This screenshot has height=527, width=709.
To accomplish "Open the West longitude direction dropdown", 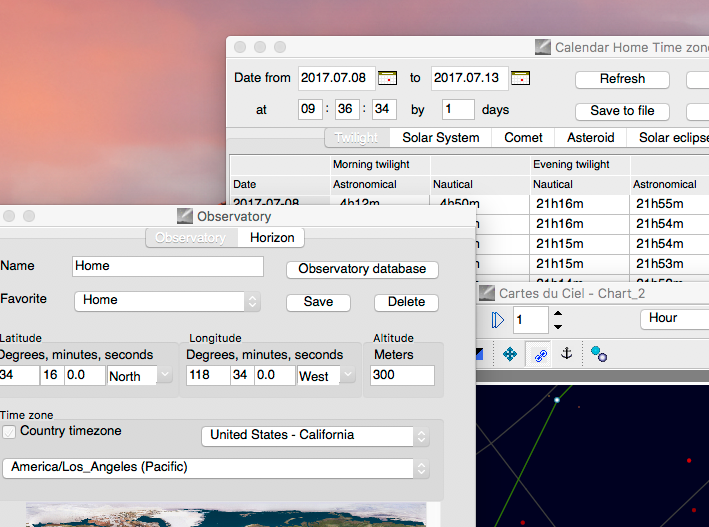I will click(326, 375).
